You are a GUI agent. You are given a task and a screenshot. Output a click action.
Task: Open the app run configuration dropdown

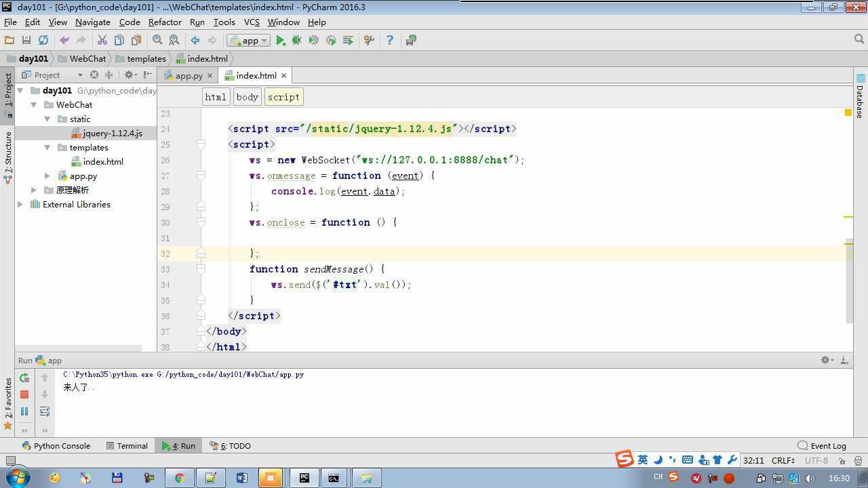pyautogui.click(x=249, y=41)
